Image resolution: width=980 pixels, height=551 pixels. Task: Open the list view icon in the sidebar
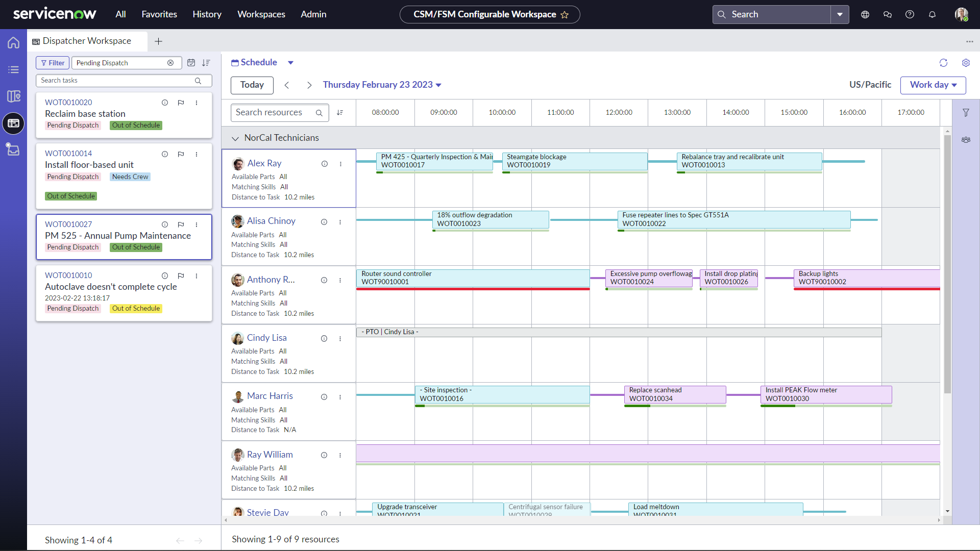click(13, 69)
